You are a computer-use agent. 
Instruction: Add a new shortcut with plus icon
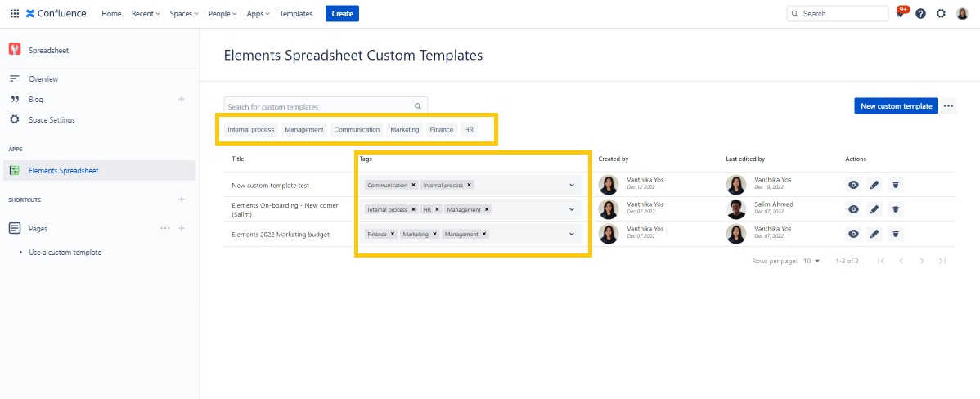coord(182,199)
